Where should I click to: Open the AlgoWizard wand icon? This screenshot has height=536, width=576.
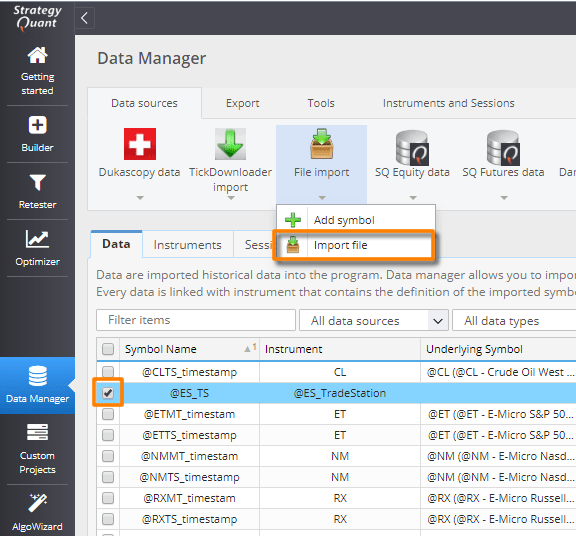tap(37, 503)
